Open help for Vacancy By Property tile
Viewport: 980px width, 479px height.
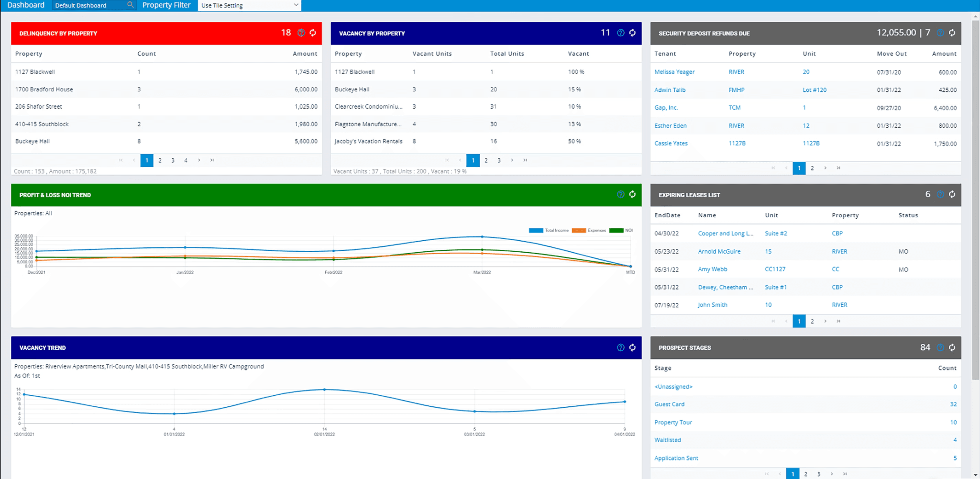tap(620, 33)
